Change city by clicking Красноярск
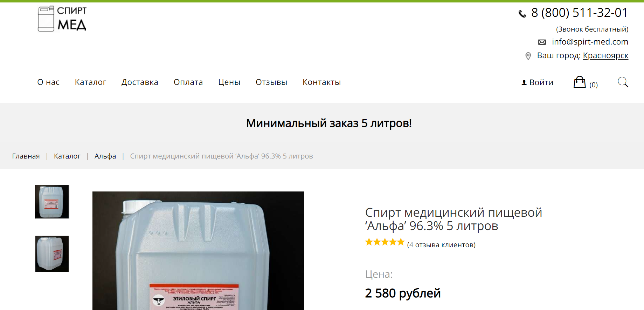 coord(605,55)
